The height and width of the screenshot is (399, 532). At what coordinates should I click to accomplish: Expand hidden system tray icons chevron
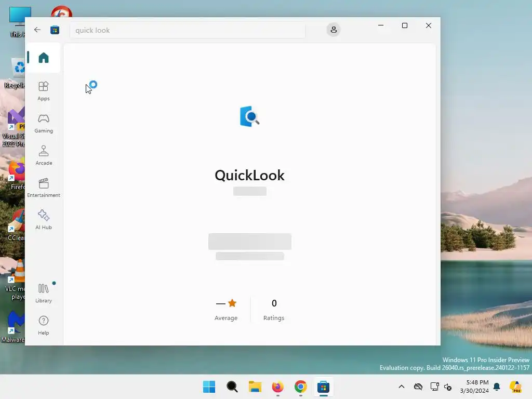[x=402, y=387]
